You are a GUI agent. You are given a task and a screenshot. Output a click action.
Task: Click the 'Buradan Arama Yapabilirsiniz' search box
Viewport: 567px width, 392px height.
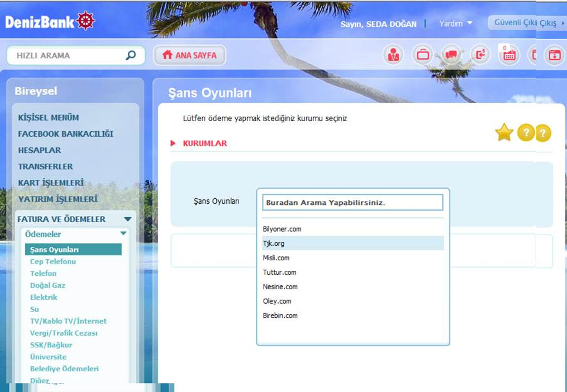[x=352, y=203]
